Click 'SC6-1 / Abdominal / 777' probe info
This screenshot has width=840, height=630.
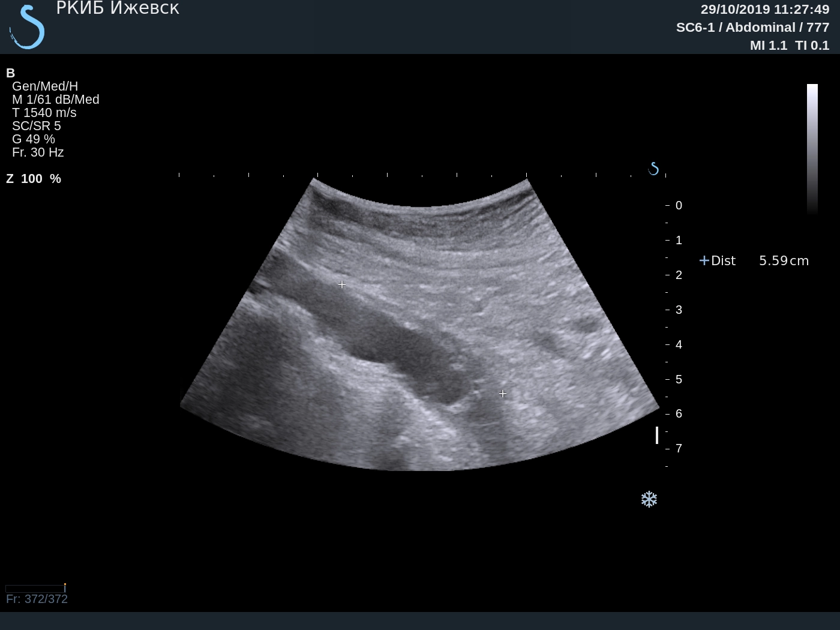752,27
